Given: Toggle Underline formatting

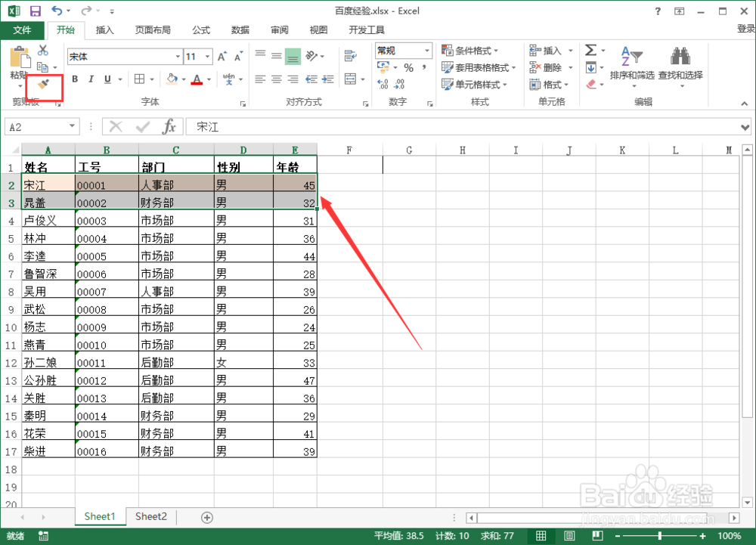Looking at the screenshot, I should [107, 79].
